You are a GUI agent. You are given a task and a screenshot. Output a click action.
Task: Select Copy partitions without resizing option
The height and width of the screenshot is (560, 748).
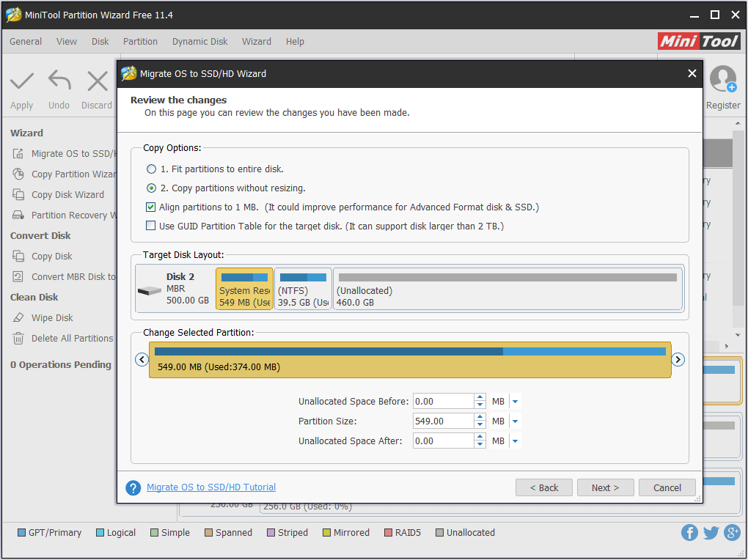coord(152,188)
